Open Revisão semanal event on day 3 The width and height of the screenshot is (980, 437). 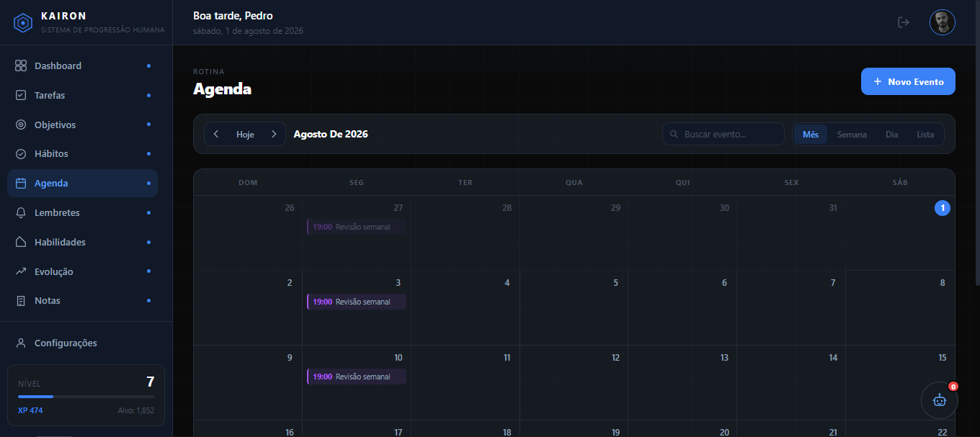click(357, 302)
